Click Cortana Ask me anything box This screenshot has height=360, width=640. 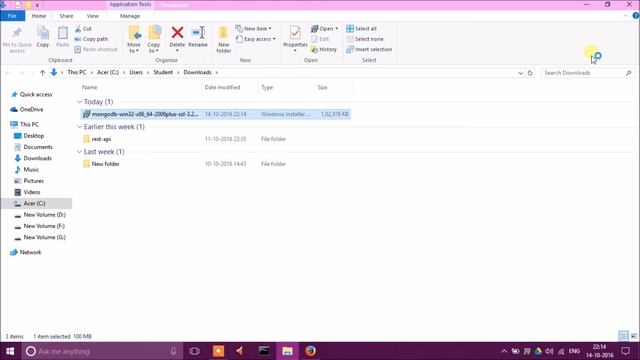[102, 351]
